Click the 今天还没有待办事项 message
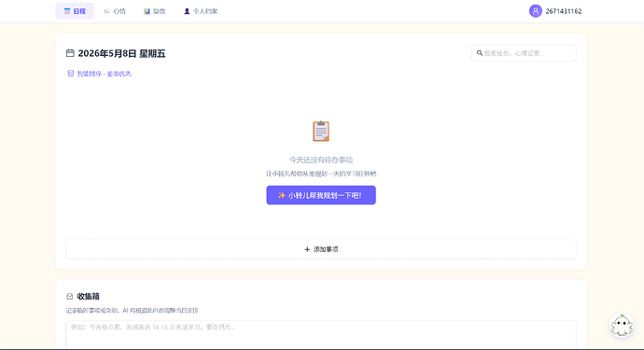Screen dimensions: 644x350 321,160
